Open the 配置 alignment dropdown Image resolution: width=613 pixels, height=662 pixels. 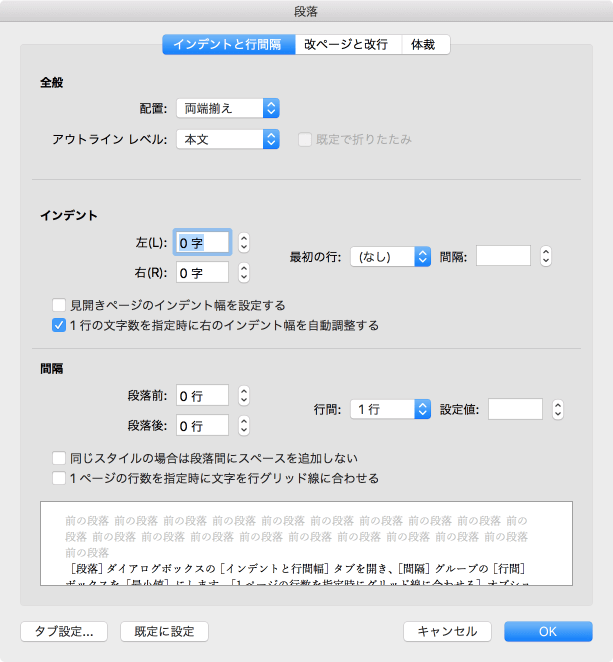coord(227,108)
